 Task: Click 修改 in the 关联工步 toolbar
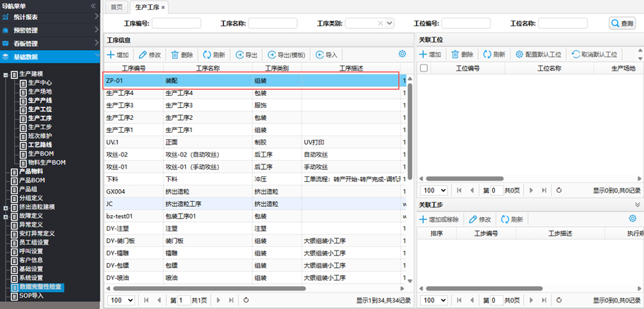479,219
